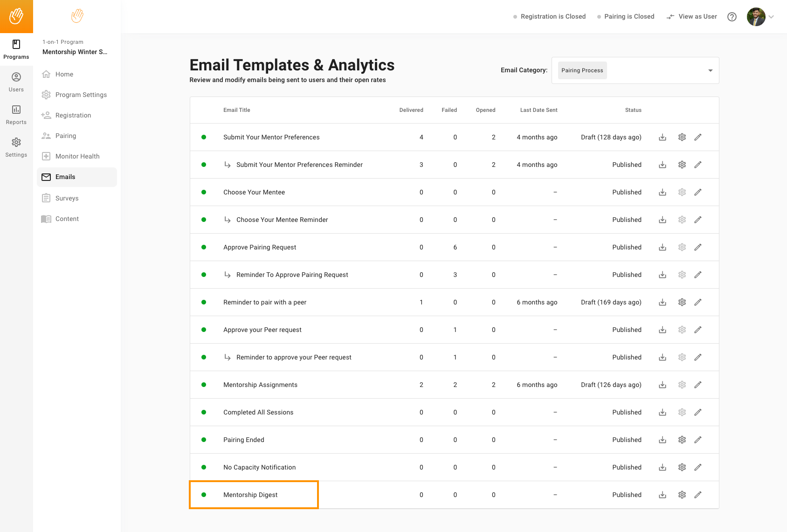
Task: Click the orange hand logo at top left
Action: point(16,16)
